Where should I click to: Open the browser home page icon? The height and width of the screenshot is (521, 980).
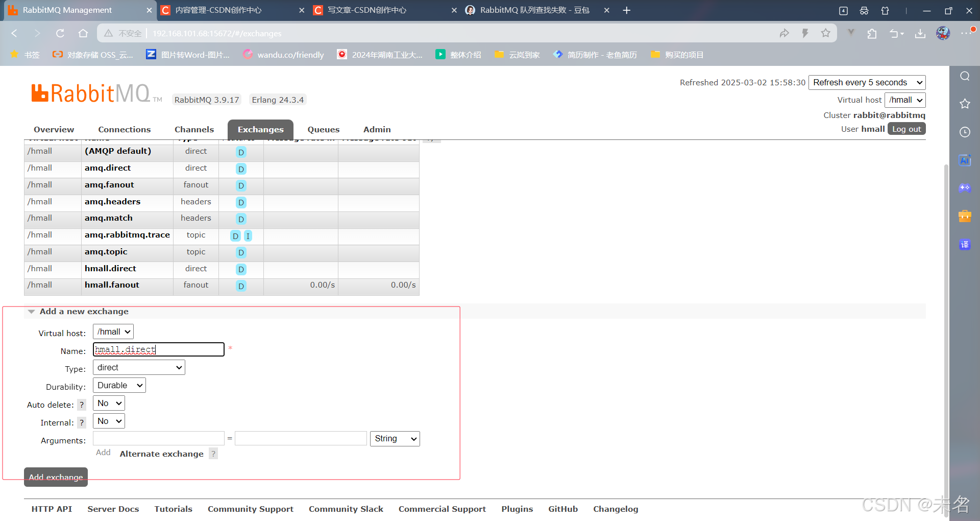click(x=83, y=33)
